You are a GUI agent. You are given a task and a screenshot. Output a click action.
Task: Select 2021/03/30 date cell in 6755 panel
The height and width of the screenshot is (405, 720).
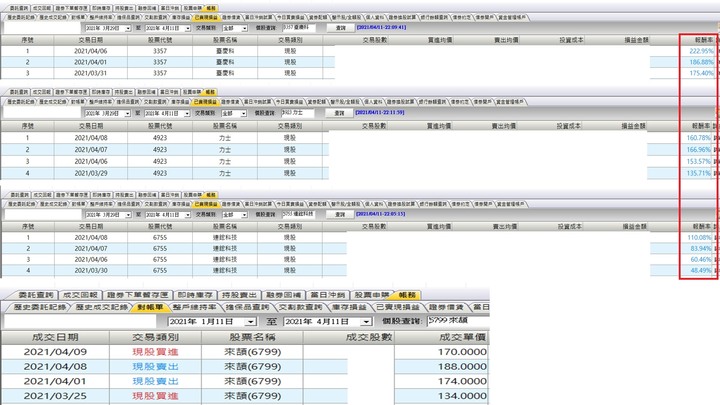[90, 270]
